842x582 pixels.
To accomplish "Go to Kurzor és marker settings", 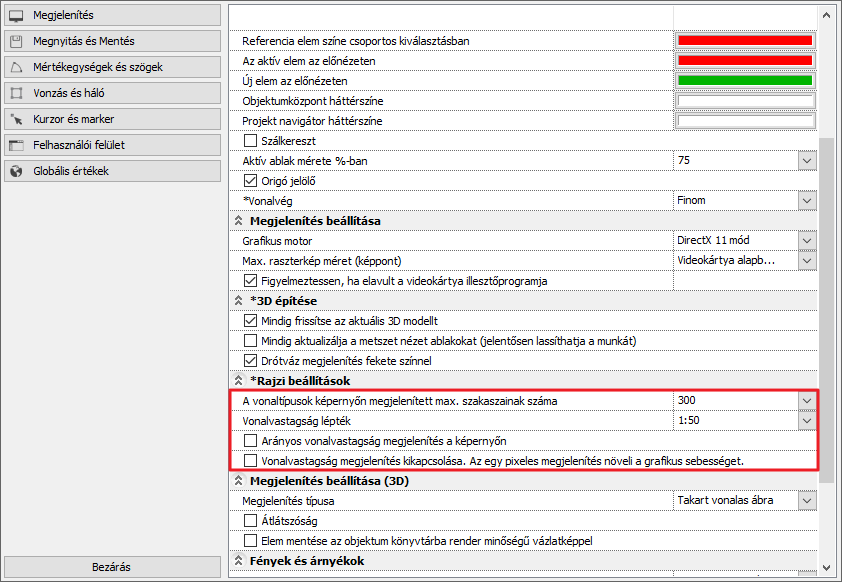I will tap(113, 119).
